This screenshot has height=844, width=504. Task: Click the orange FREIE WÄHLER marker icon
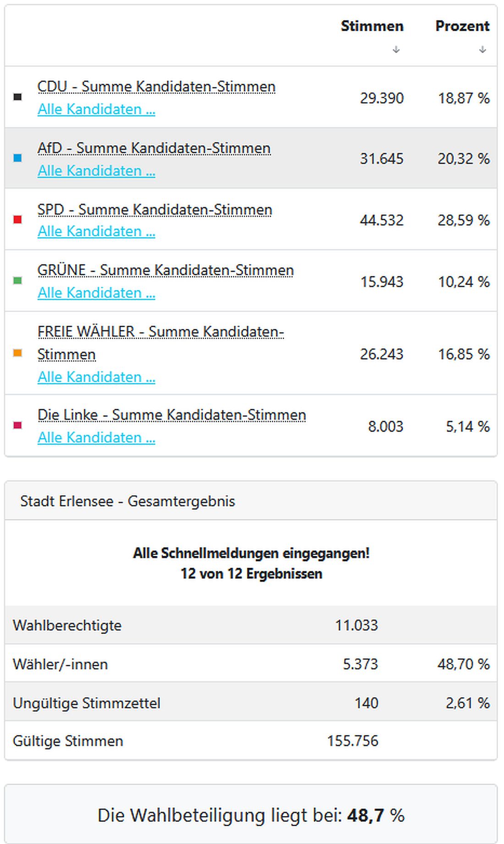[x=17, y=354]
